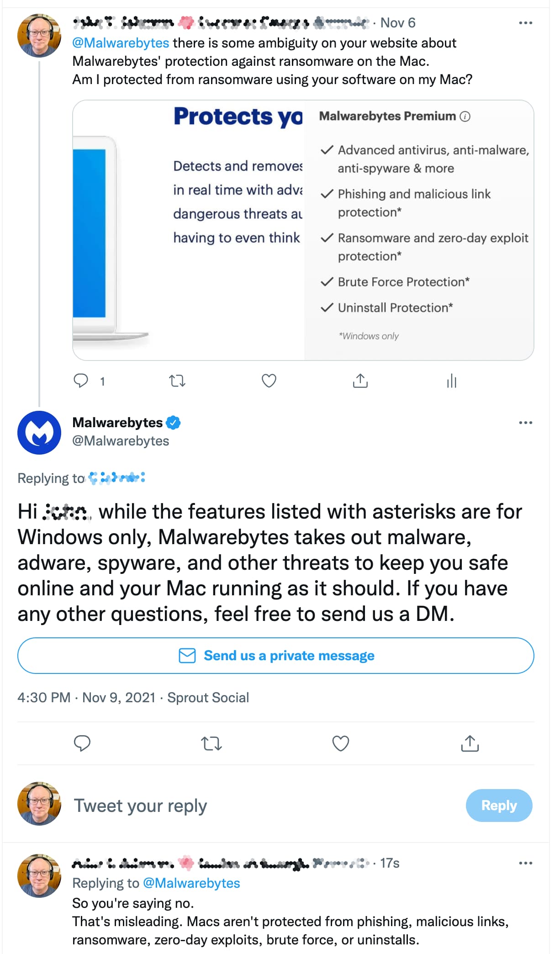560x954 pixels.
Task: Like the Nov 6 tweet about ransomware
Action: (269, 381)
